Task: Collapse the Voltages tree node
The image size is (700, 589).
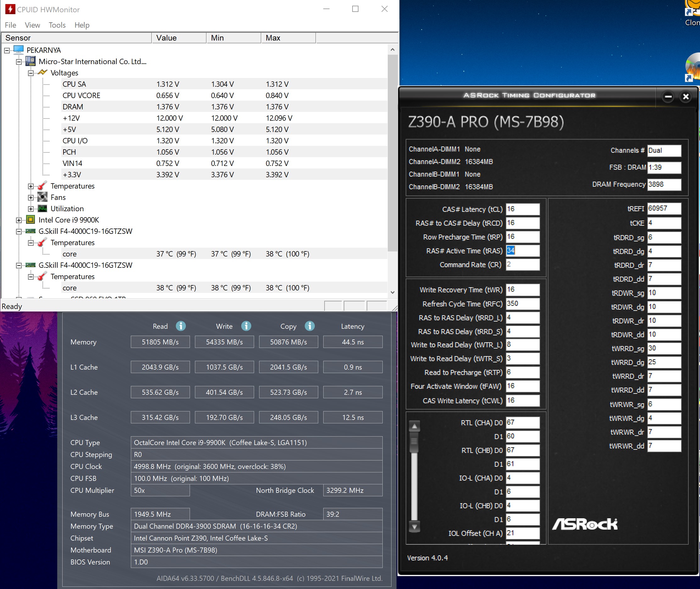Action: point(31,73)
